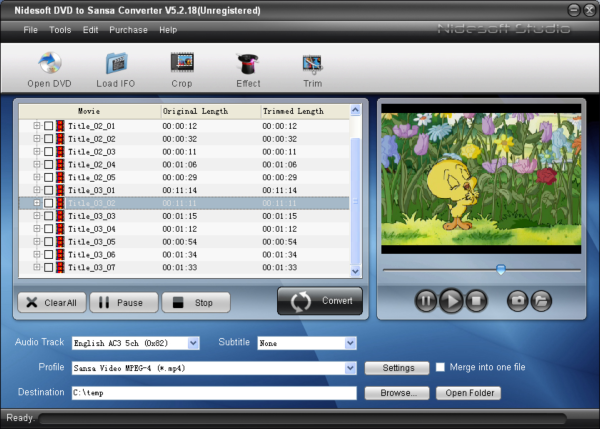Click the movie list scroll down arrow
The width and height of the screenshot is (600, 429).
pos(355,271)
